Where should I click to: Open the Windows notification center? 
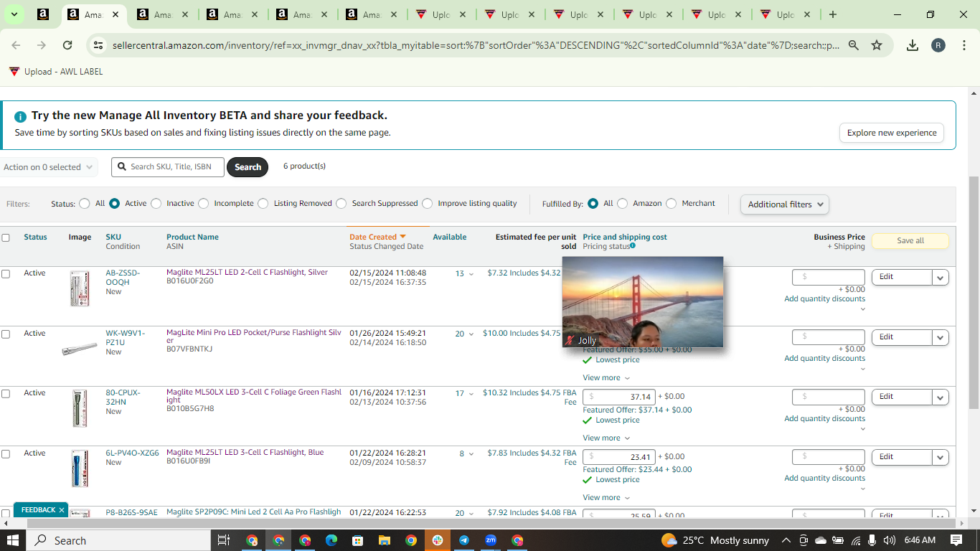coord(956,540)
